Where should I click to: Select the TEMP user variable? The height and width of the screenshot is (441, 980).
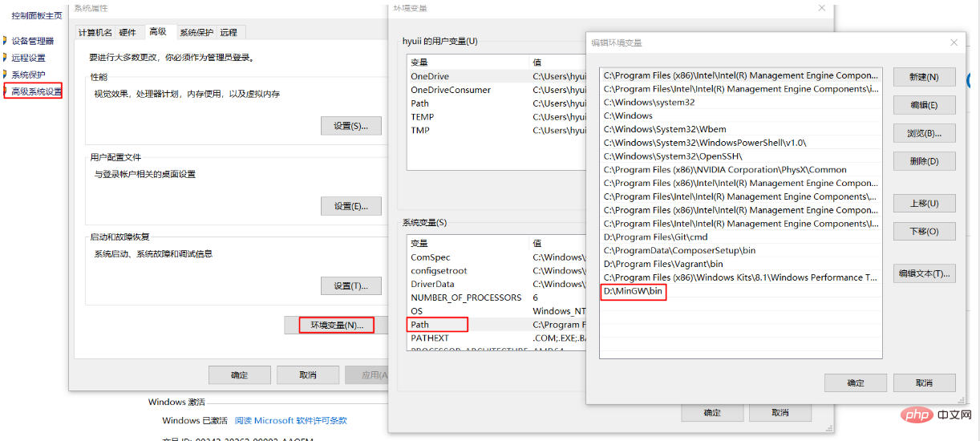tap(497, 117)
